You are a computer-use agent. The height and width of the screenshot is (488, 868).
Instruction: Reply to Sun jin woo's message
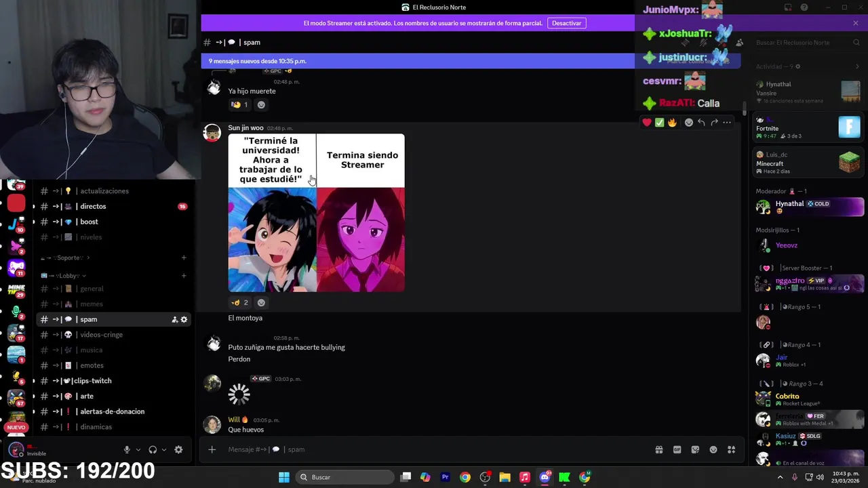tap(702, 123)
